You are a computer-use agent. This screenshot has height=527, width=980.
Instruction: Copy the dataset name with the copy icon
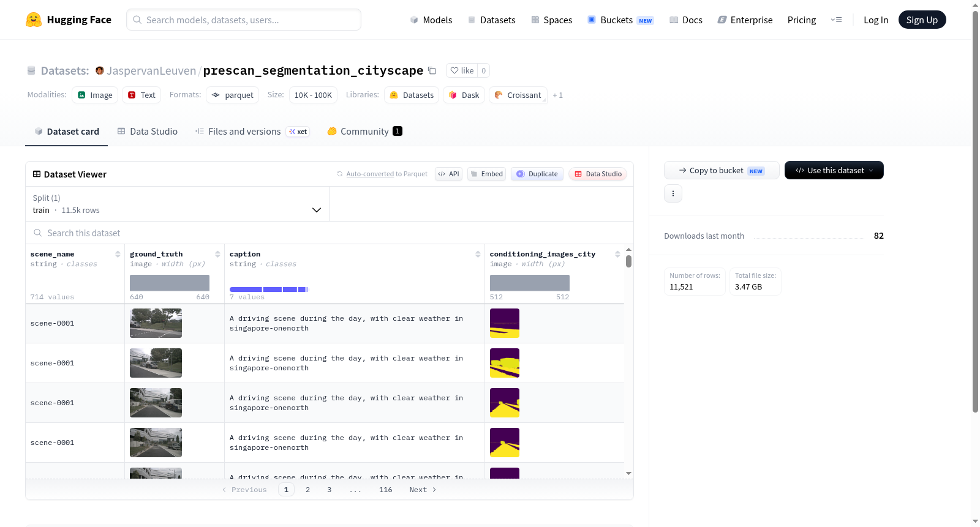coord(432,70)
